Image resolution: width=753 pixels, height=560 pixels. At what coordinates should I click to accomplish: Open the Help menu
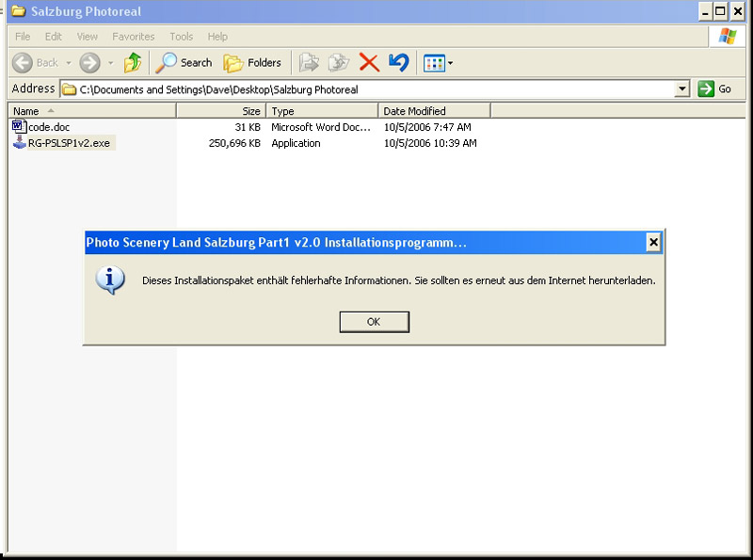[217, 37]
